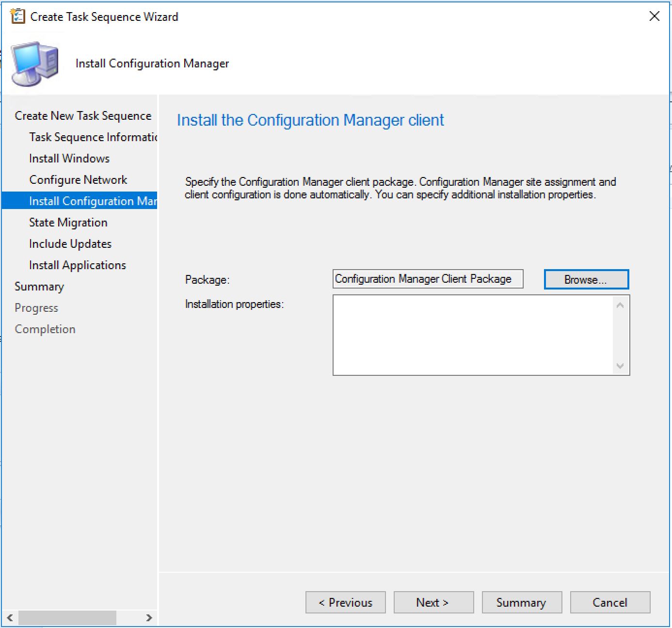Go to Task Sequence Information step

click(93, 137)
